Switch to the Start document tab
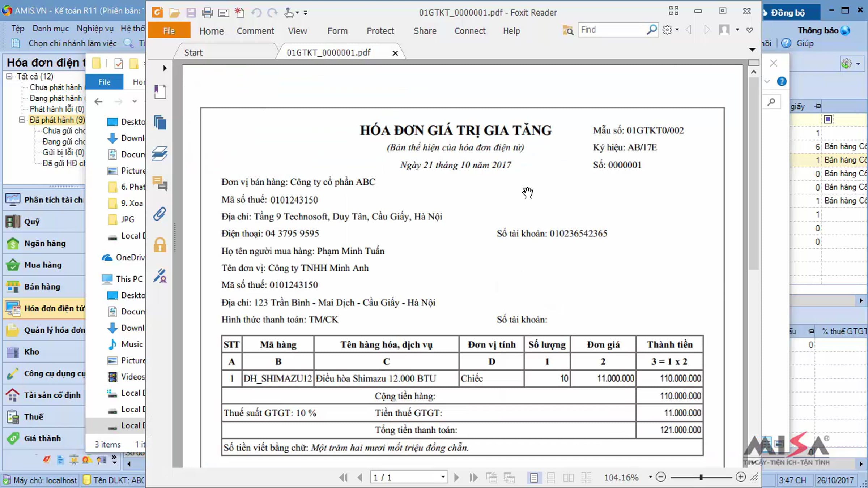This screenshot has height=488, width=868. click(x=193, y=53)
